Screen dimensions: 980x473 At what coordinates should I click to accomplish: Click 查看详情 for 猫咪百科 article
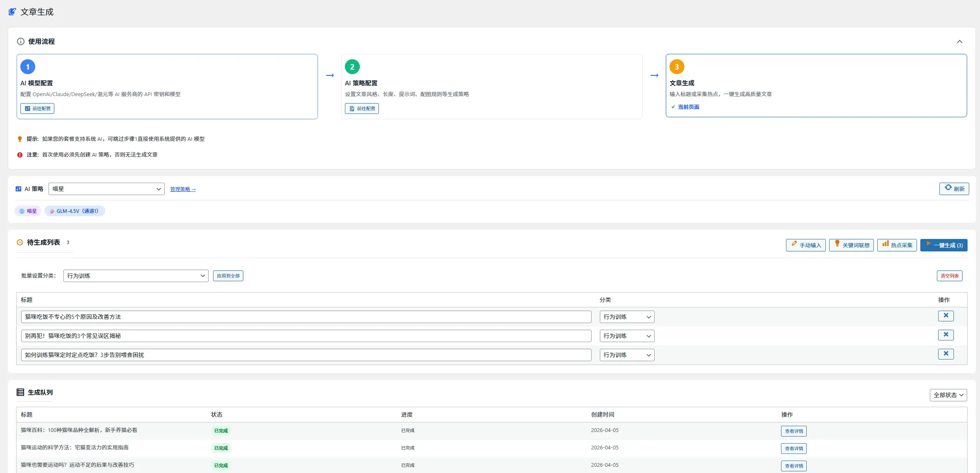tap(793, 431)
